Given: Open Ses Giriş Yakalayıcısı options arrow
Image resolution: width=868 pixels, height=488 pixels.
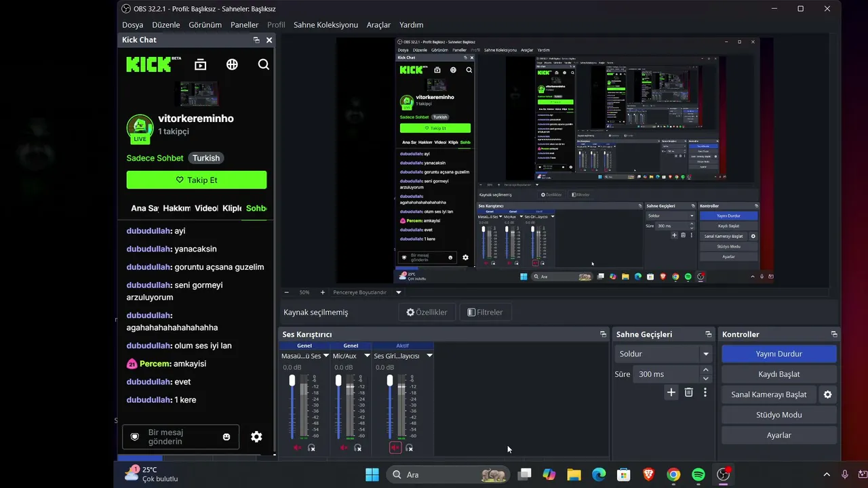Looking at the screenshot, I should coord(429,356).
